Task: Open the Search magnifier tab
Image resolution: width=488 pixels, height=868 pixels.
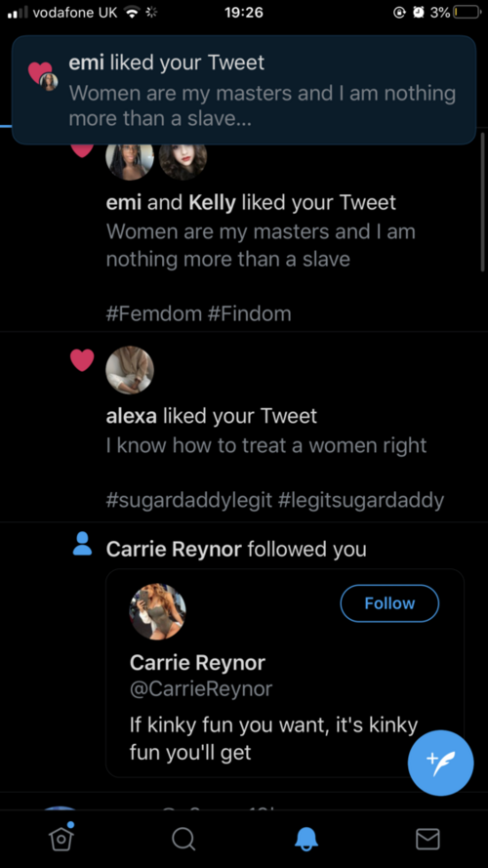Action: click(x=183, y=839)
